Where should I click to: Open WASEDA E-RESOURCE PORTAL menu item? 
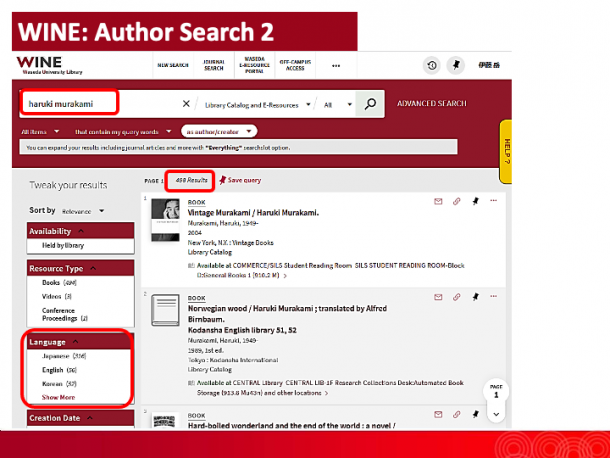(254, 65)
